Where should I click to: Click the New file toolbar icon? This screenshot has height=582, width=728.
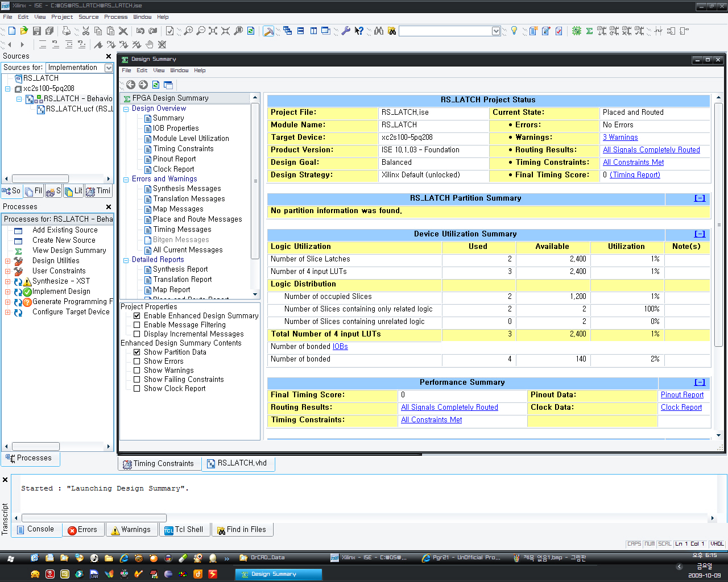point(11,31)
